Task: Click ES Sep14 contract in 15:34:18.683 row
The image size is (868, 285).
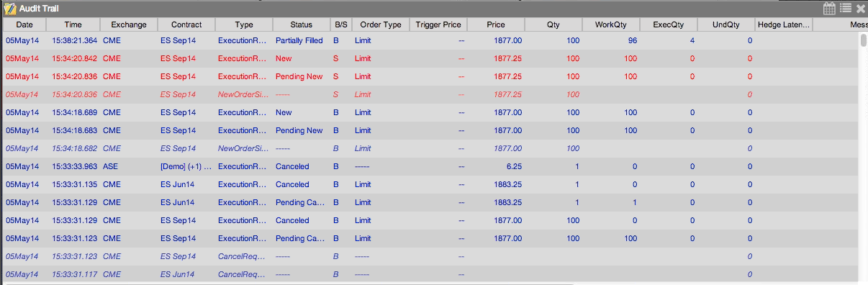Action: point(178,130)
